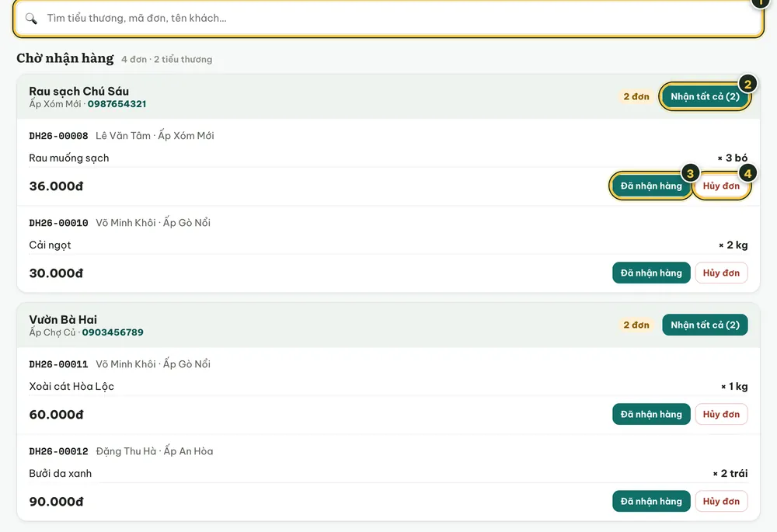Screen dimensions: 777x532
Task: Cancel order DH26-00012
Action: pos(721,501)
